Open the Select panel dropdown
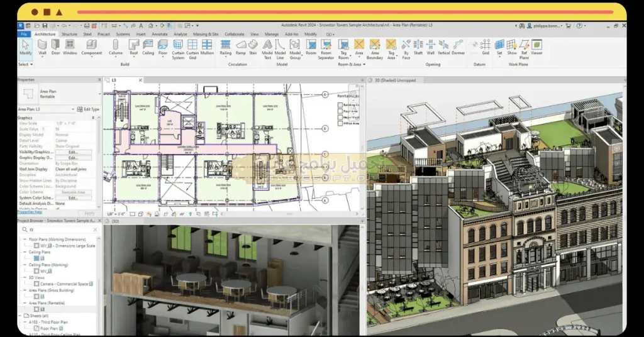Viewport: 644px width, 337px height. 25,64
